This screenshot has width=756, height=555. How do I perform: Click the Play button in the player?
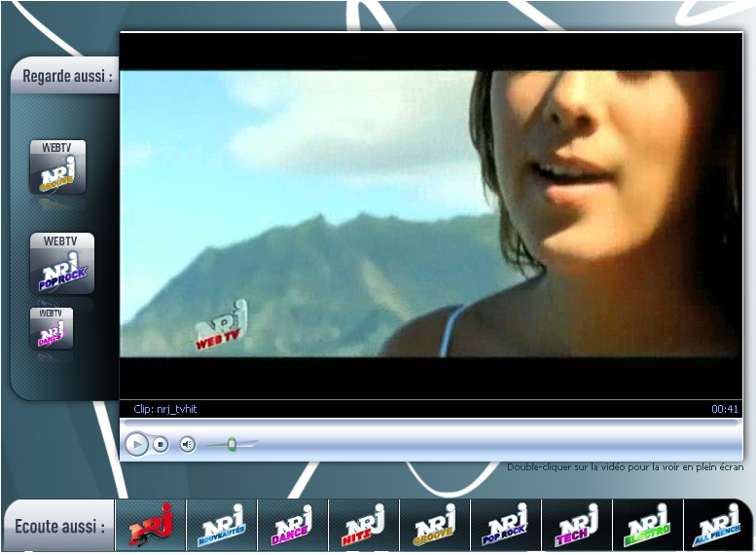tap(137, 444)
